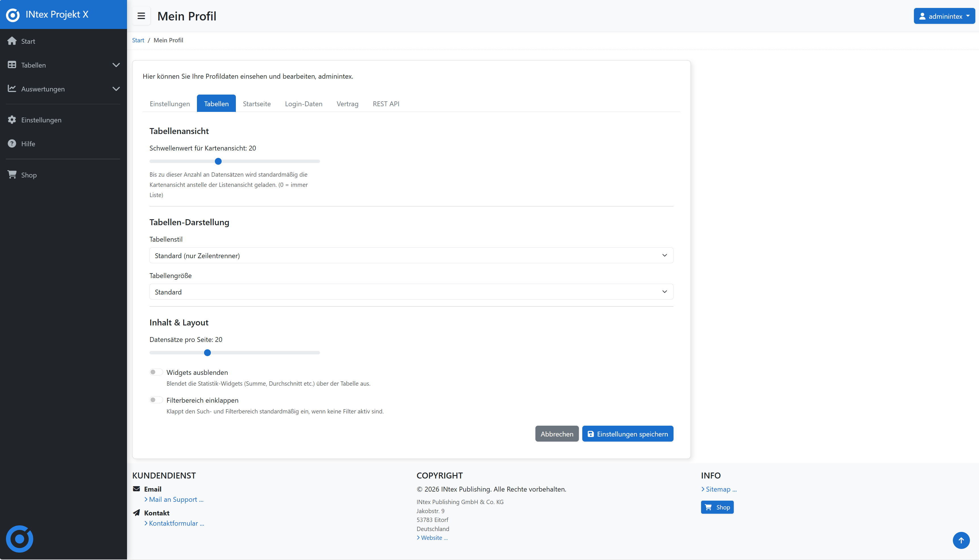Switch to the REST API tab
The image size is (979, 560).
pyautogui.click(x=386, y=104)
